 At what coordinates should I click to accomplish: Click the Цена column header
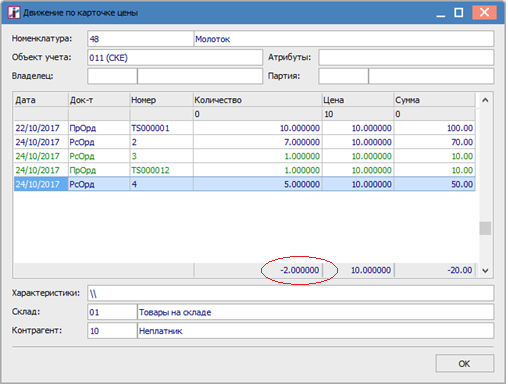[x=358, y=100]
